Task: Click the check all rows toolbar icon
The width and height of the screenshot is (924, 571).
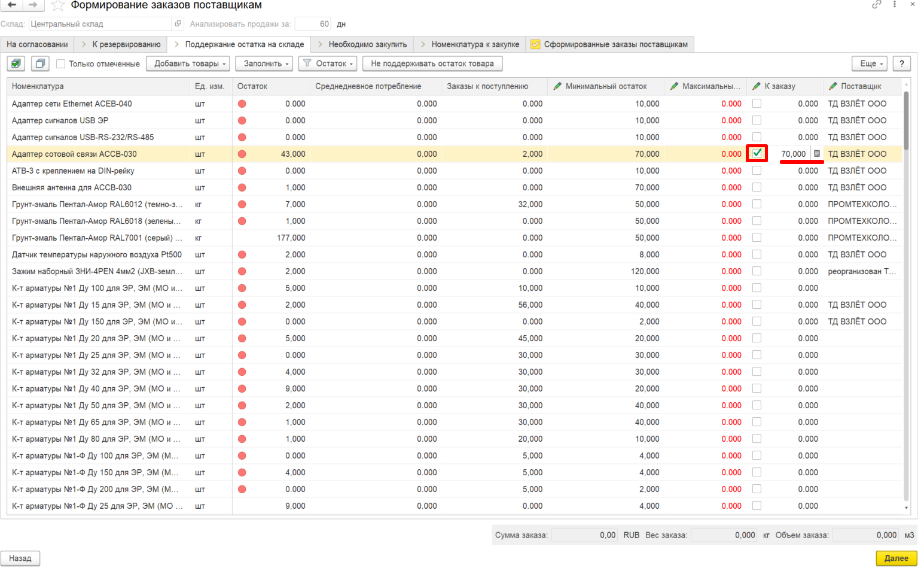Action: click(16, 63)
